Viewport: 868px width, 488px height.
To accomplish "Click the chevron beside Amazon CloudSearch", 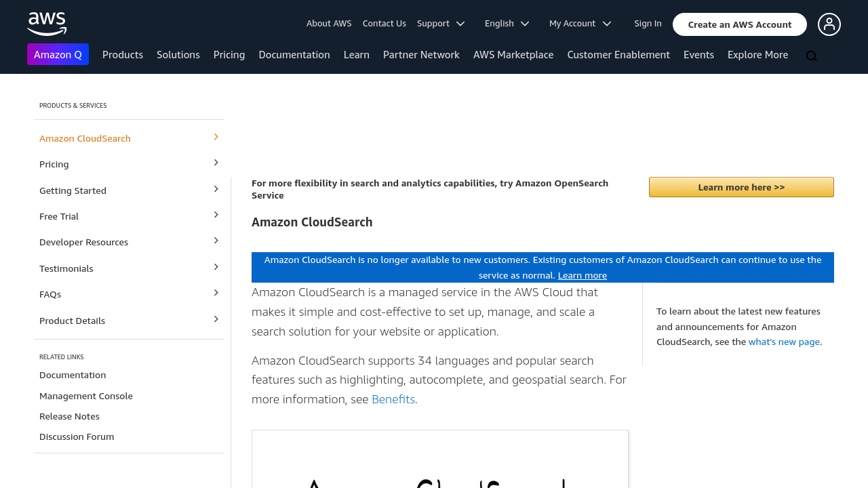I will [x=216, y=137].
